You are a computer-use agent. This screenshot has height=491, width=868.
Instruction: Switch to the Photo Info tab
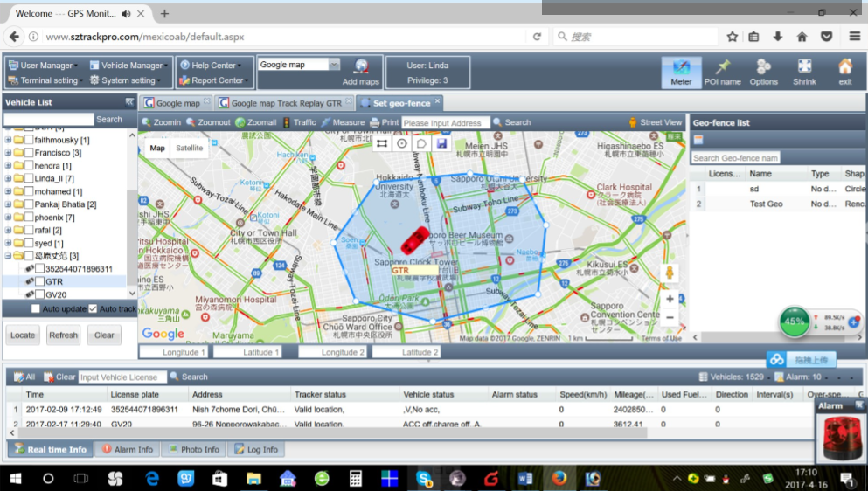coord(194,449)
